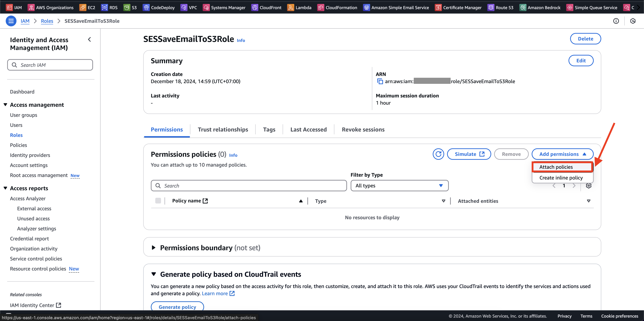Switch to the Last Accessed tab
This screenshot has height=321, width=644.
309,130
